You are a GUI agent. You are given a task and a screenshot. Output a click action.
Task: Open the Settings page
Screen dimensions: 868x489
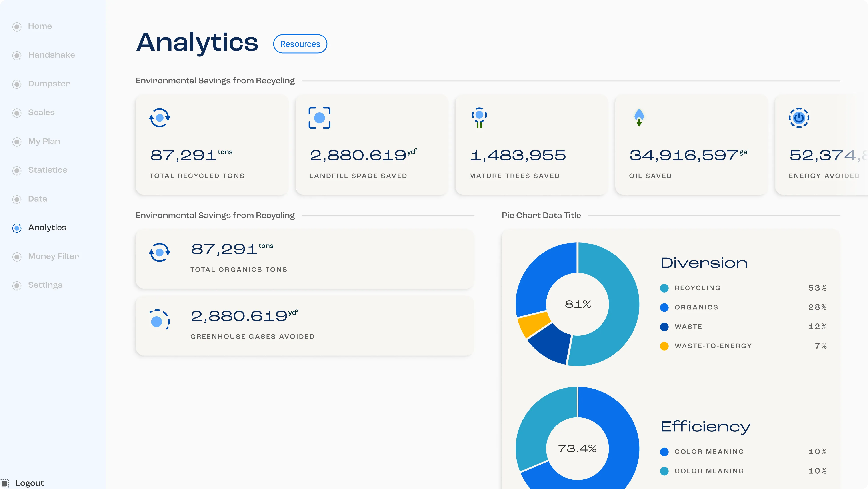pyautogui.click(x=45, y=285)
